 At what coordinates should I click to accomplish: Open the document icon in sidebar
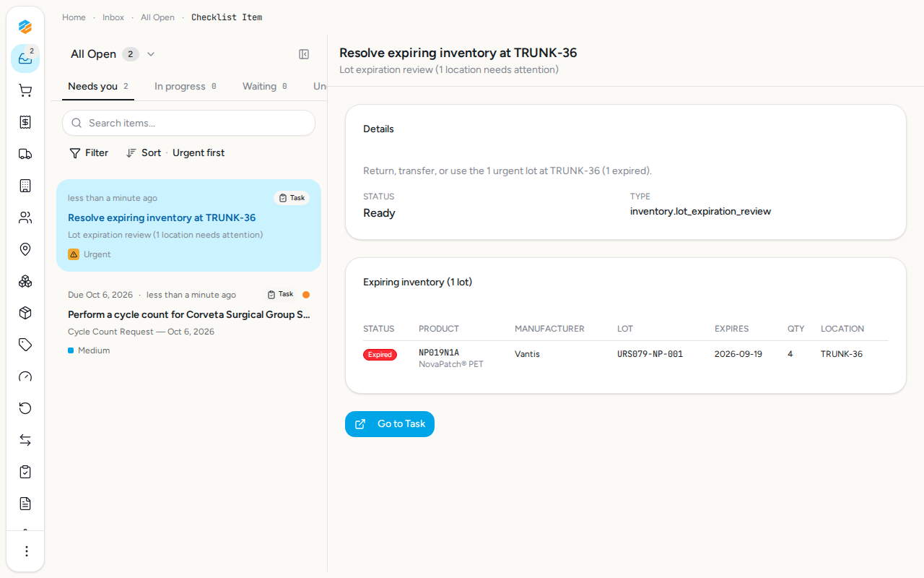25,504
